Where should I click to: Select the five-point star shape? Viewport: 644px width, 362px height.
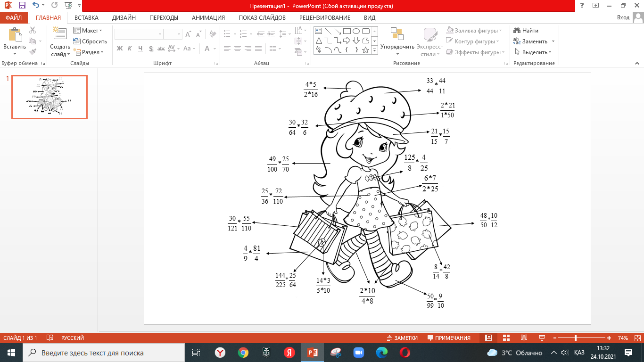click(366, 49)
